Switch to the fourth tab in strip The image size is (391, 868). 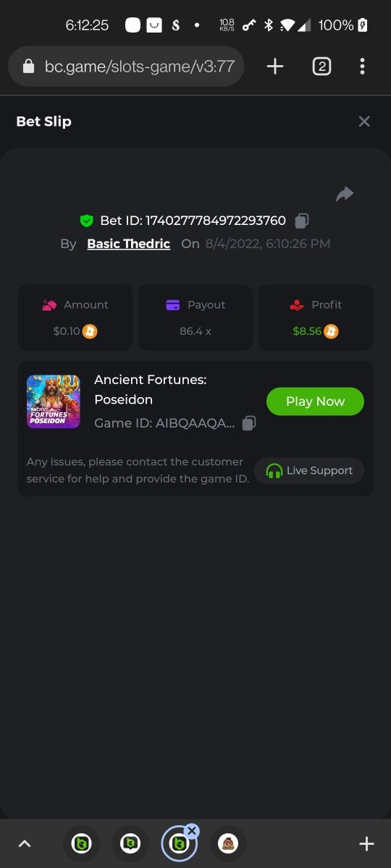[229, 843]
